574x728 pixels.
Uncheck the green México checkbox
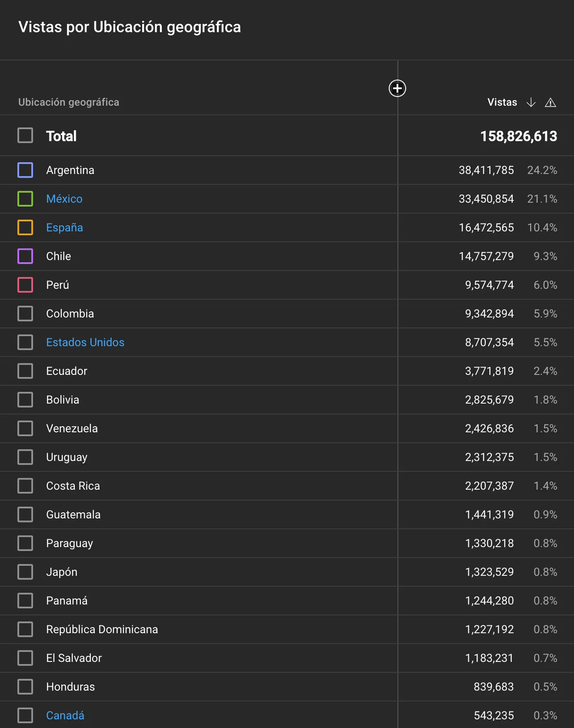pyautogui.click(x=25, y=199)
